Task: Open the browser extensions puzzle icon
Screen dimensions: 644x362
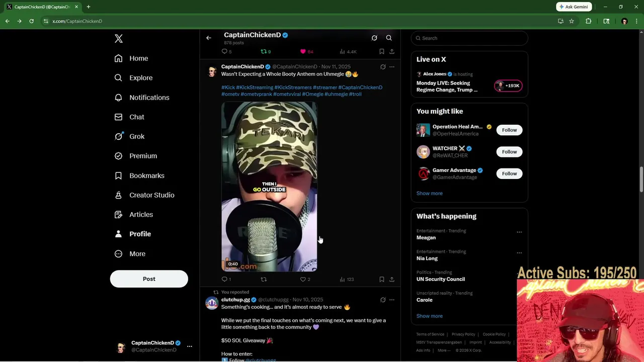Action: click(588, 21)
